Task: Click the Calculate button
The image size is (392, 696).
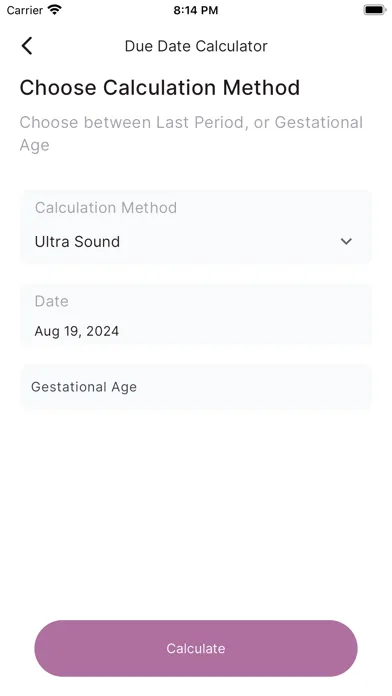Action: point(196,648)
